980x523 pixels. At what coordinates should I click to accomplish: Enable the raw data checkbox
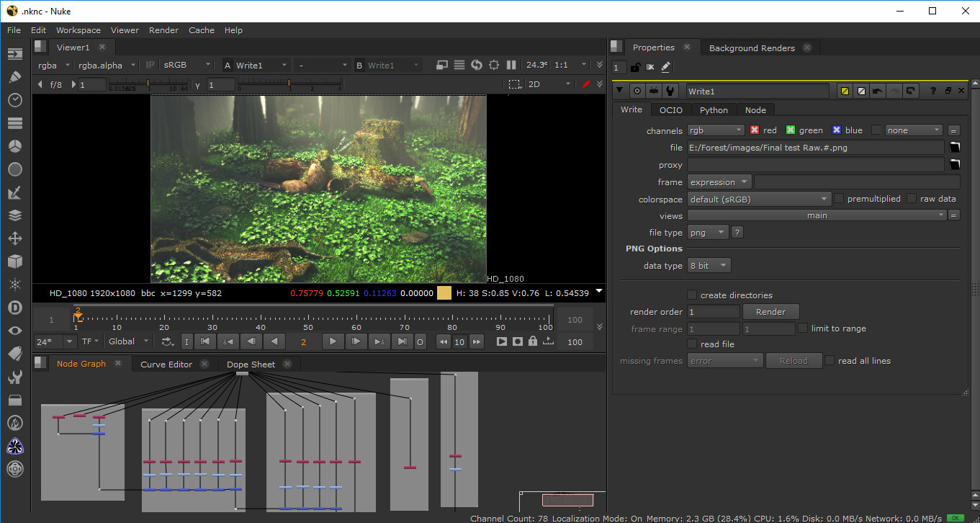(x=912, y=198)
